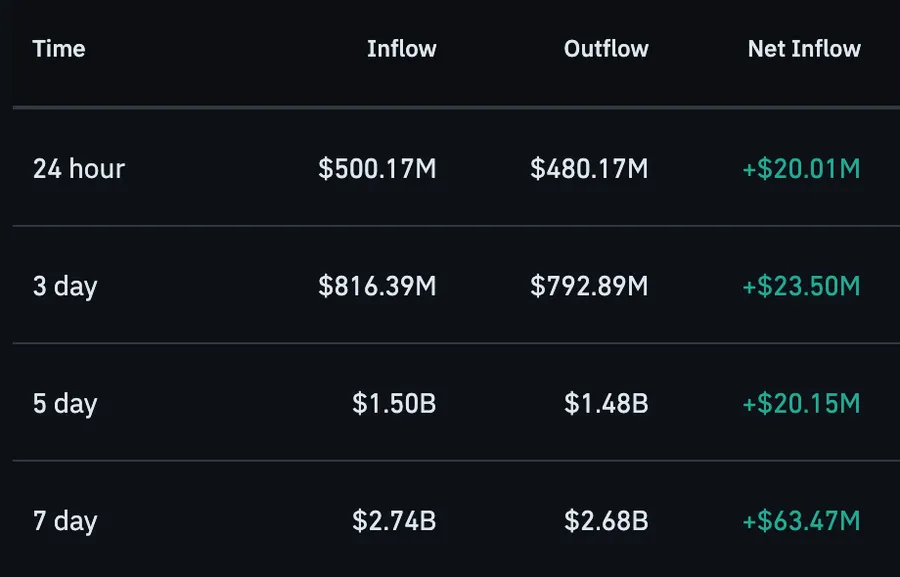Screen dimensions: 900x577
Task: Select the 3 day row label
Action: 65,286
